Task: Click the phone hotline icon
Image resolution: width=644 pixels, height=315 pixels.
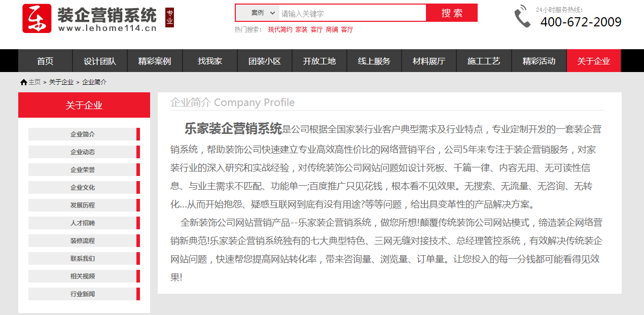Action: 522,17
